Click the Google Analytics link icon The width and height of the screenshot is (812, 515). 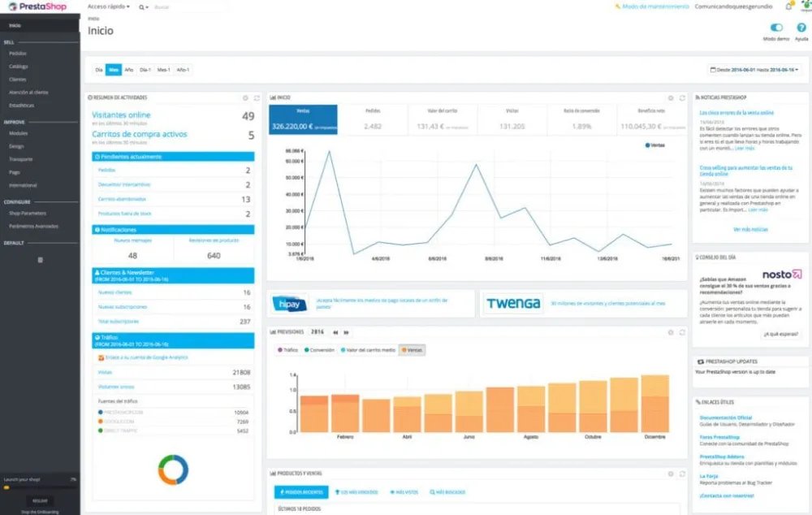click(101, 357)
